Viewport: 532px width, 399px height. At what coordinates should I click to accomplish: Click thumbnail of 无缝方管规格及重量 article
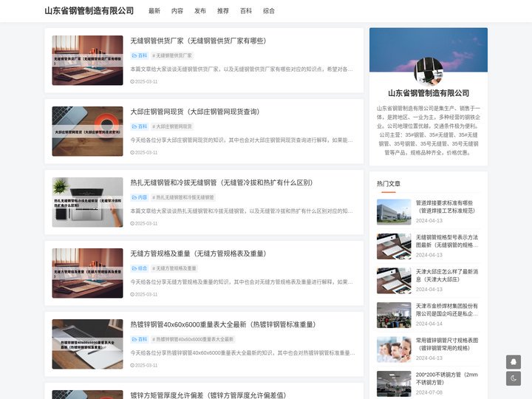point(87,273)
